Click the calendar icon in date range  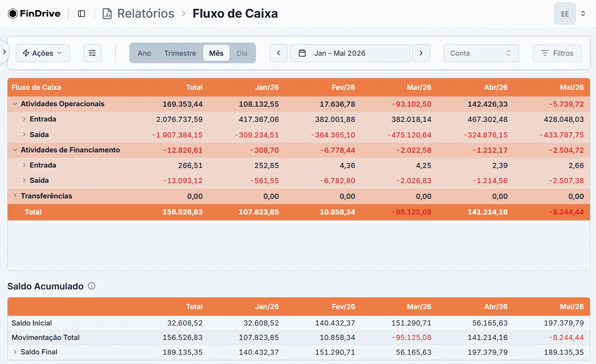pyautogui.click(x=302, y=53)
